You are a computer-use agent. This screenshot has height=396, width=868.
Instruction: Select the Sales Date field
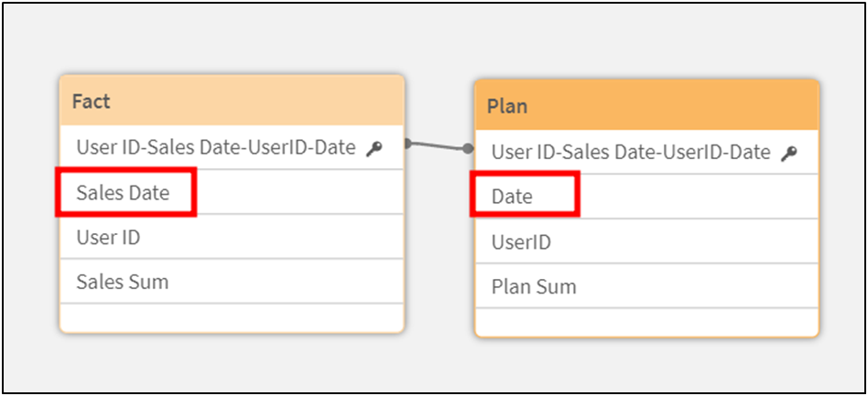pos(123,193)
